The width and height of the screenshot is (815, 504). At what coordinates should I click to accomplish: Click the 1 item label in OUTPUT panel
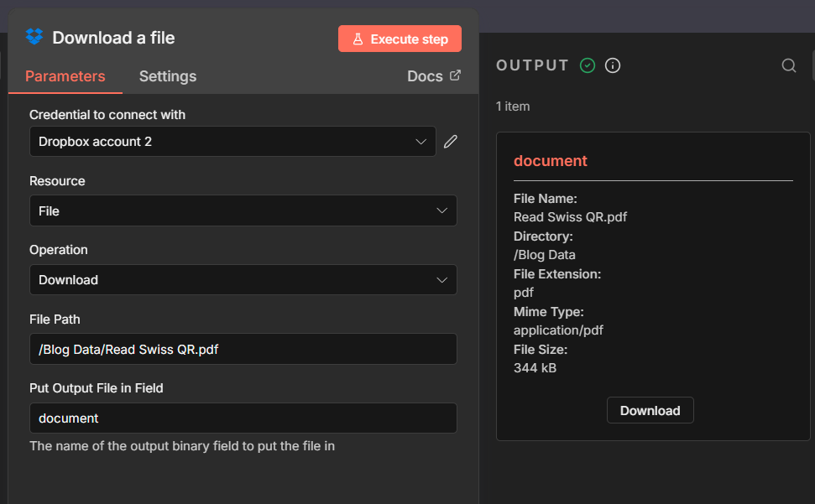(x=513, y=107)
